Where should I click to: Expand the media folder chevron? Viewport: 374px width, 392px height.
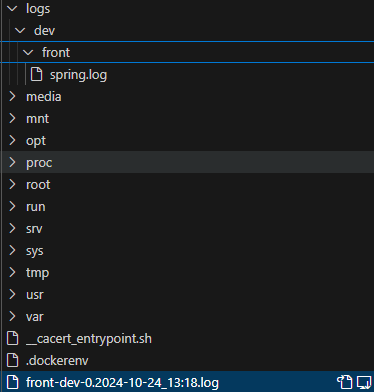click(12, 97)
